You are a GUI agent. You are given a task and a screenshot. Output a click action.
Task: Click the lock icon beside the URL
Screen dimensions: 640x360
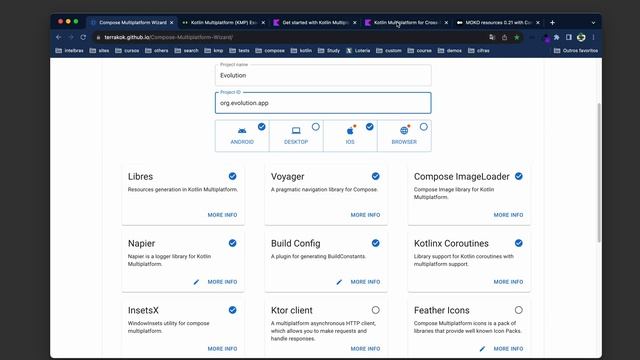[x=98, y=37]
